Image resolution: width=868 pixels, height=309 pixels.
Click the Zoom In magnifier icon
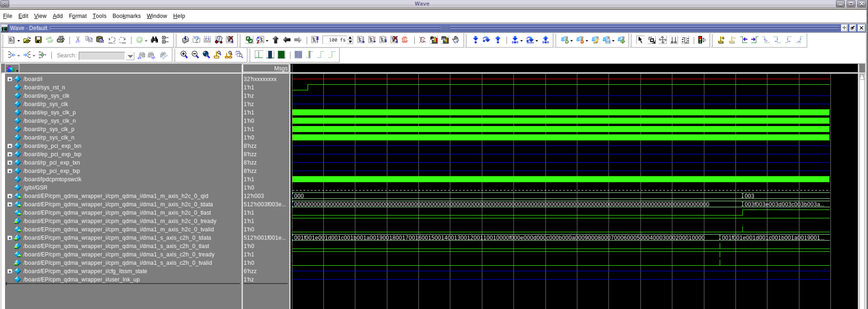pos(184,55)
